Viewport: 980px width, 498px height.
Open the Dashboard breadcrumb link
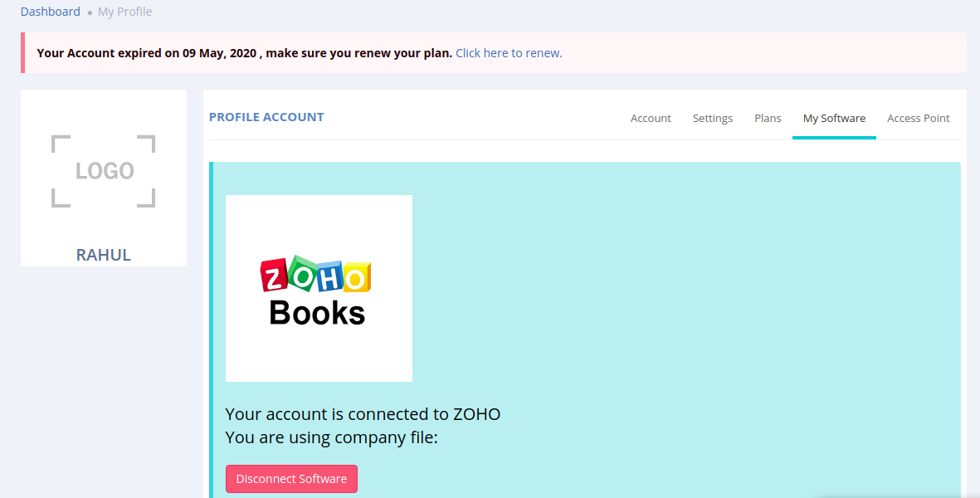[50, 12]
